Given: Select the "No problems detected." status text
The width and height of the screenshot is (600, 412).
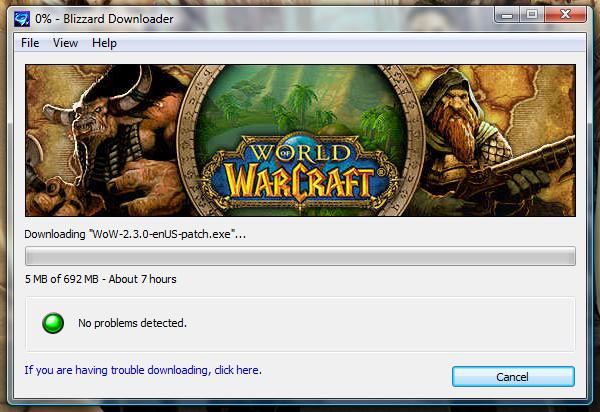Looking at the screenshot, I should [x=132, y=323].
